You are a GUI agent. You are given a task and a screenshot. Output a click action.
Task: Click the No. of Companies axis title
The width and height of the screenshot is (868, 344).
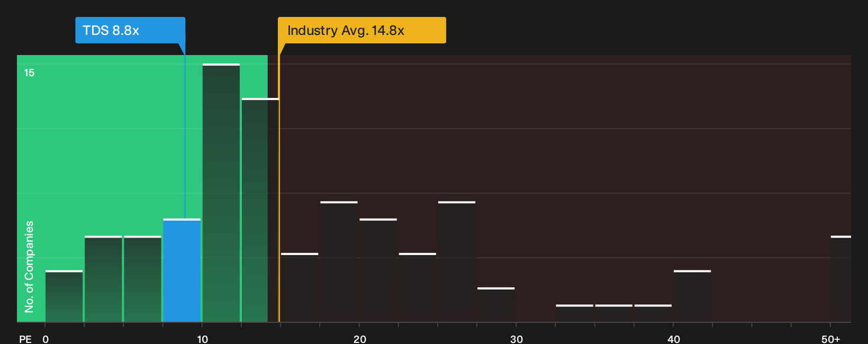click(29, 266)
